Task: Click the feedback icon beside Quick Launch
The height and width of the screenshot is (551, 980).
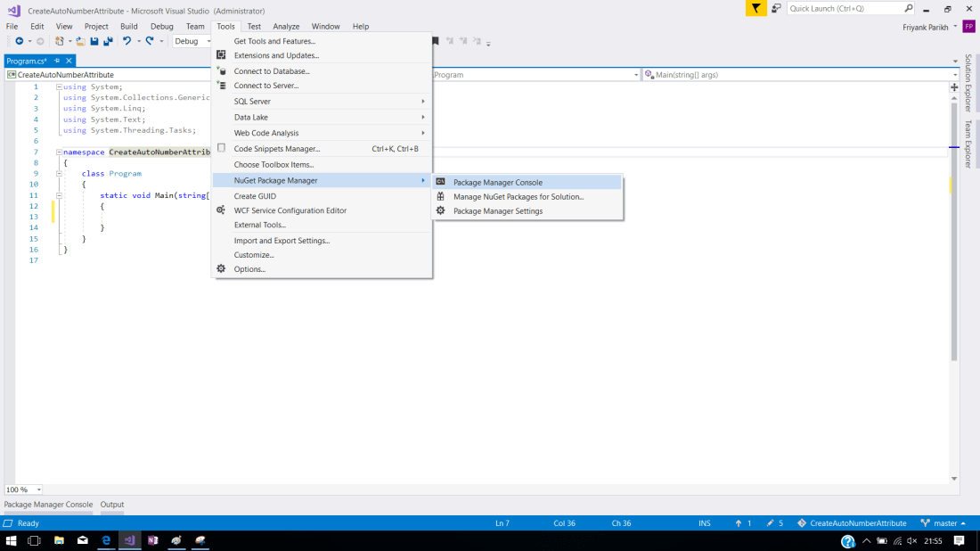Action: click(x=776, y=8)
